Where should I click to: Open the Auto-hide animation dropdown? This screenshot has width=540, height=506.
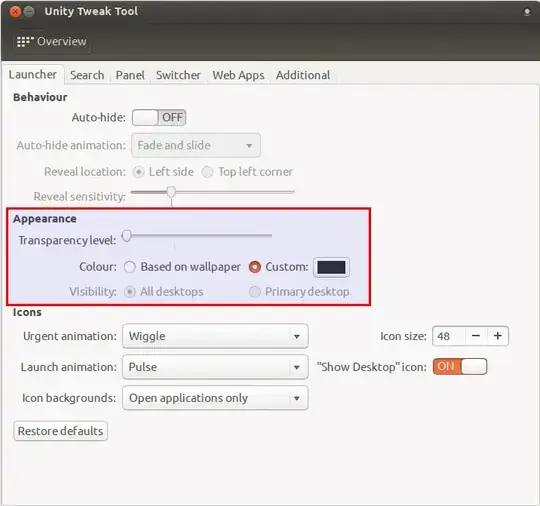196,145
